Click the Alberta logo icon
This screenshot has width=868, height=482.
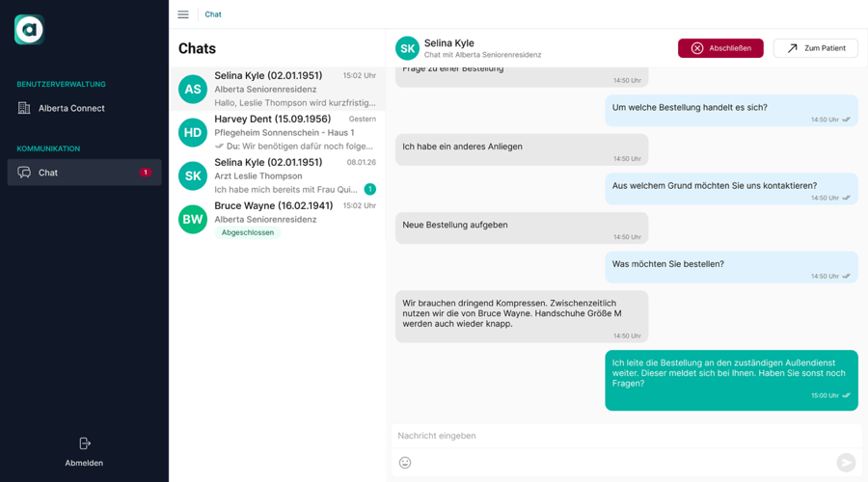click(x=29, y=29)
